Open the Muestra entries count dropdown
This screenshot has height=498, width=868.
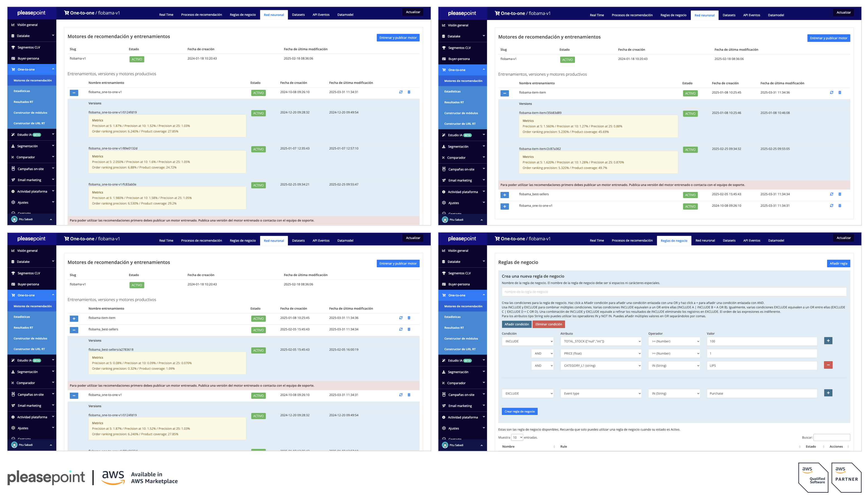(517, 438)
